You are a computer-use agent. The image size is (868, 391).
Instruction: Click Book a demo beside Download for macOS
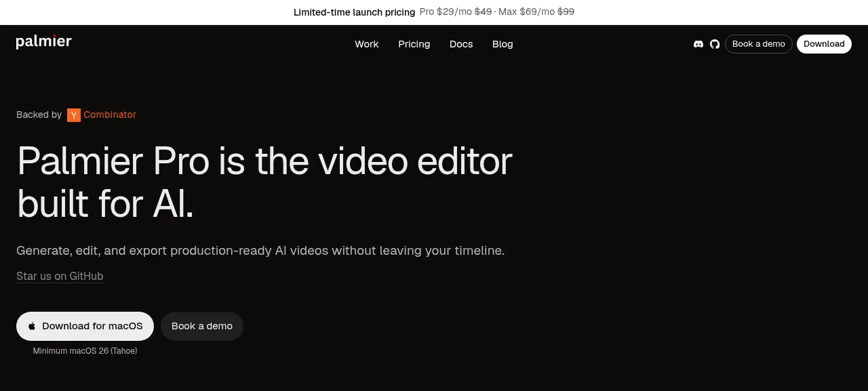(x=202, y=326)
